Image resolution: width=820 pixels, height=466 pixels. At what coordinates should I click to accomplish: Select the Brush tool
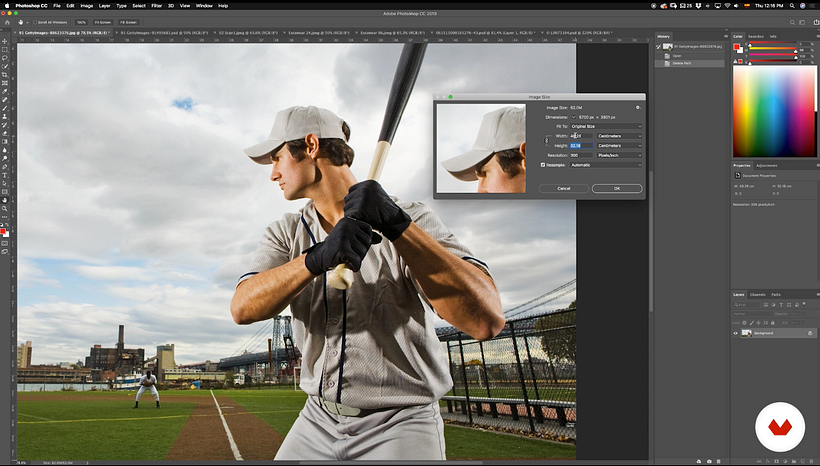click(x=5, y=108)
